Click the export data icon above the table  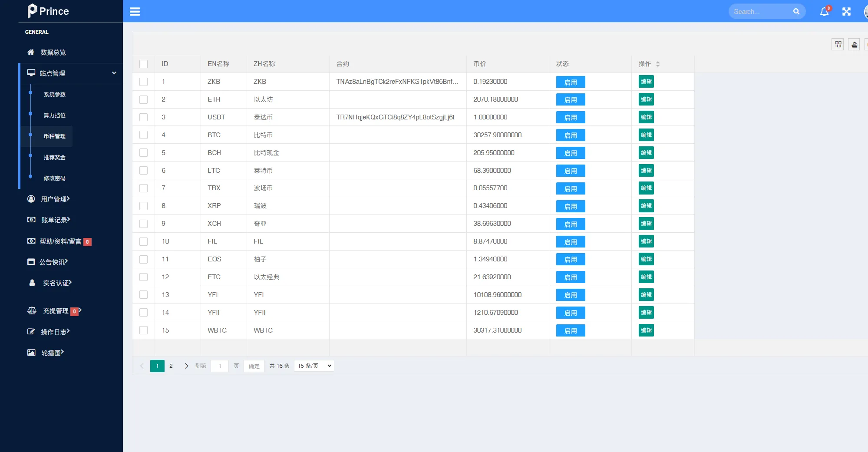tap(853, 44)
